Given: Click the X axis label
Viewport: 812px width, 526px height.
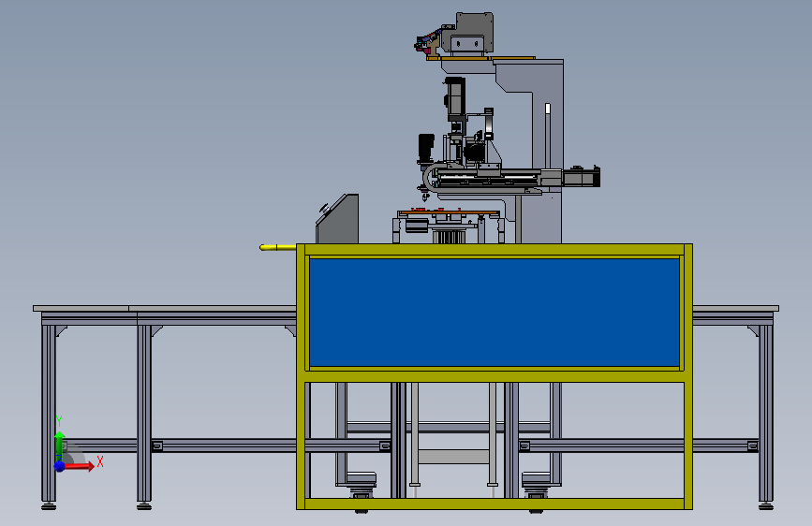Looking at the screenshot, I should pyautogui.click(x=100, y=461).
